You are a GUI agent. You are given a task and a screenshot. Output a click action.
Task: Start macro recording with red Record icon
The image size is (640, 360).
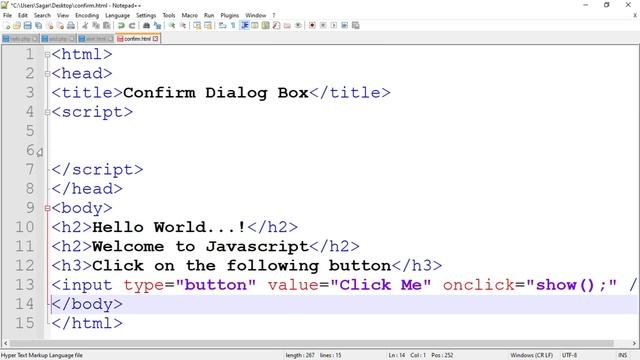click(312, 25)
